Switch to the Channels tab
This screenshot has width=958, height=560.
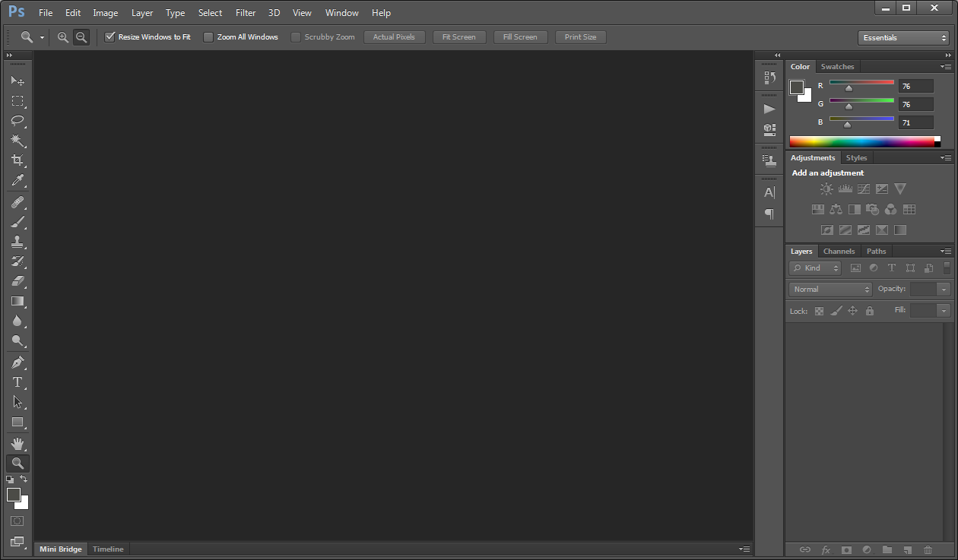tap(839, 252)
